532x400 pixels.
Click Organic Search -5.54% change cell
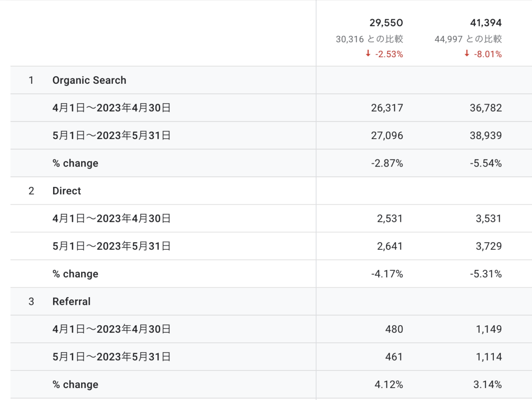(486, 163)
